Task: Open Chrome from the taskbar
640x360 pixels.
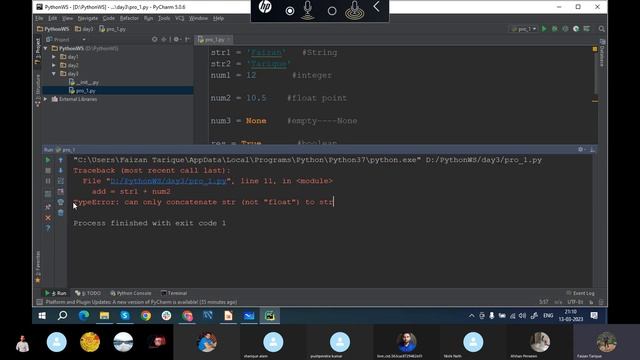Action: (x=146, y=316)
